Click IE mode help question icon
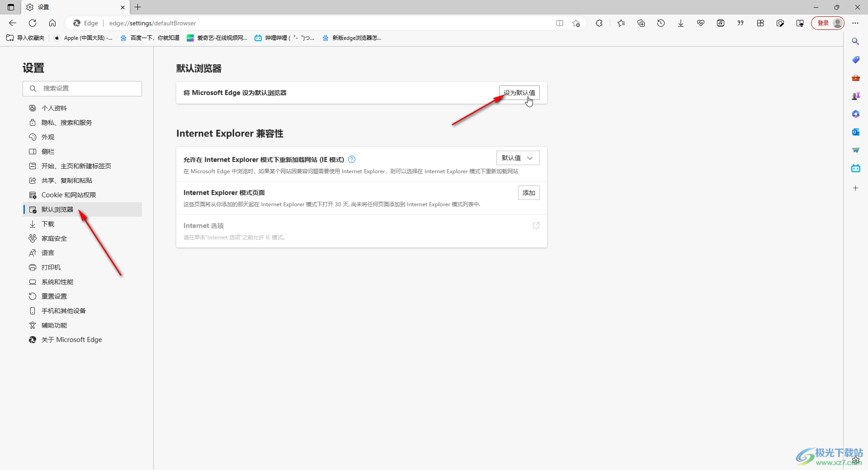868x470 pixels. pos(352,159)
